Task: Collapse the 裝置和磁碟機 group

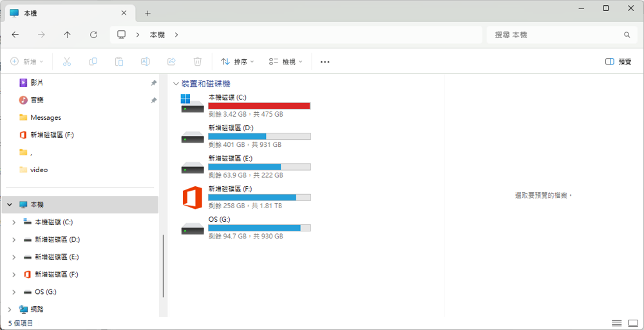Action: click(176, 84)
